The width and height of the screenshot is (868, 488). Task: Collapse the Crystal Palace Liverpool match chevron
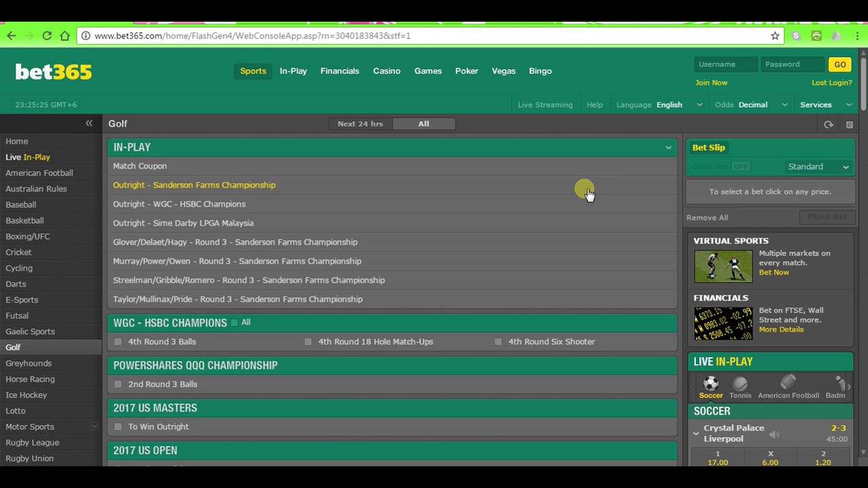pos(696,433)
